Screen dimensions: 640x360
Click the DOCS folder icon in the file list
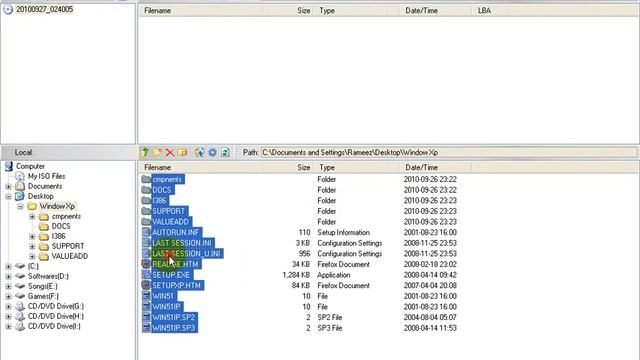(x=146, y=190)
